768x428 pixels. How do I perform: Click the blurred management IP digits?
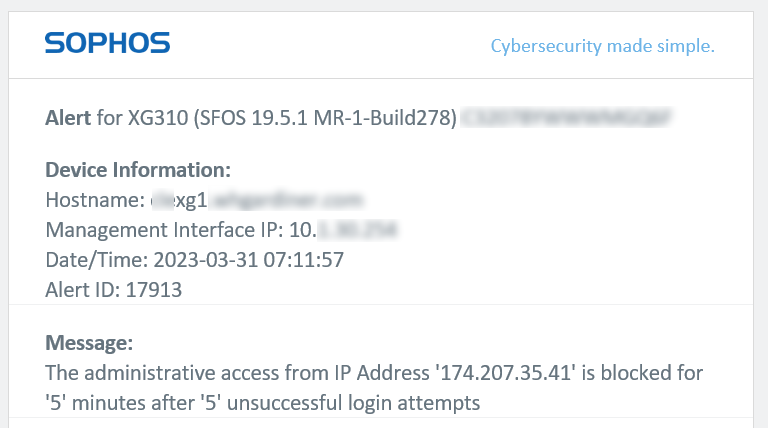coord(358,230)
